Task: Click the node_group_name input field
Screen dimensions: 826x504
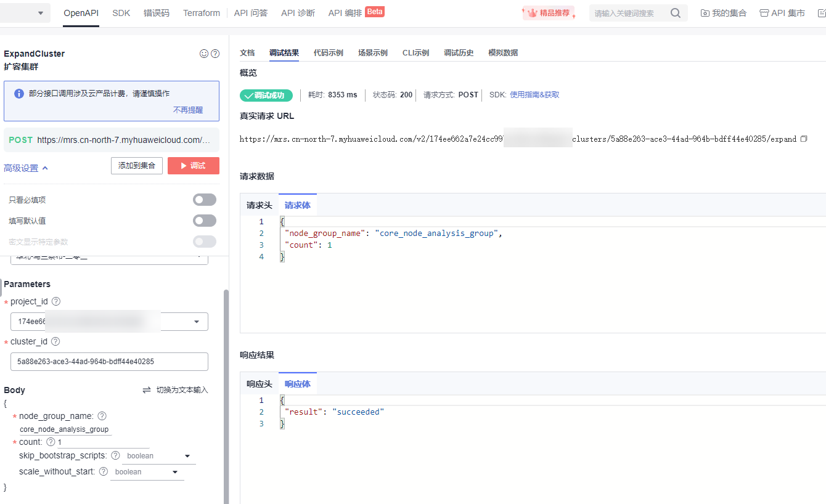Action: pos(65,429)
